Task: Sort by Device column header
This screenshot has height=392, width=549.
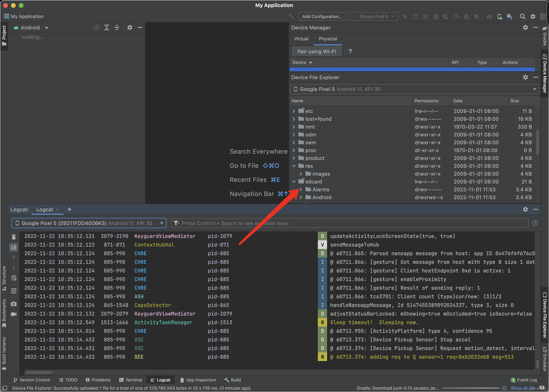Action: point(369,62)
